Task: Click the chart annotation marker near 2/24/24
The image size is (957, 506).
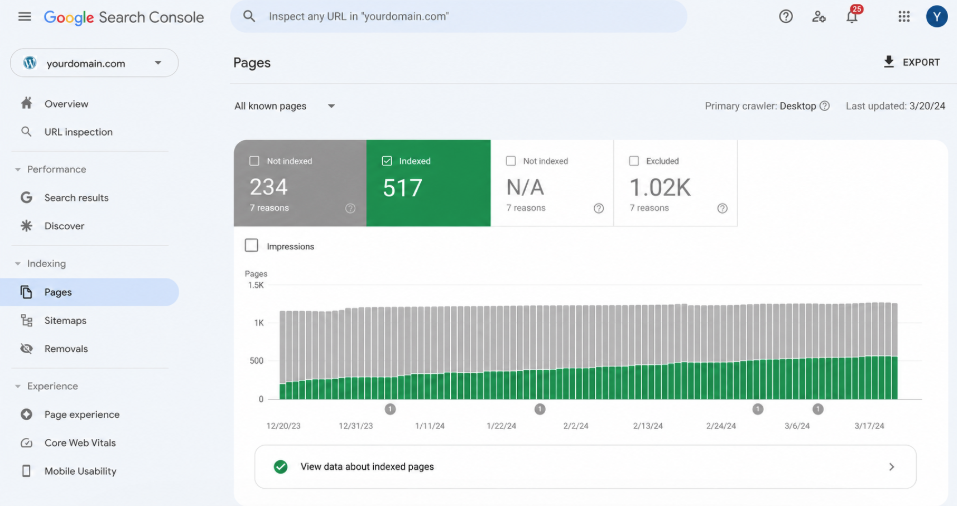Action: (x=757, y=409)
